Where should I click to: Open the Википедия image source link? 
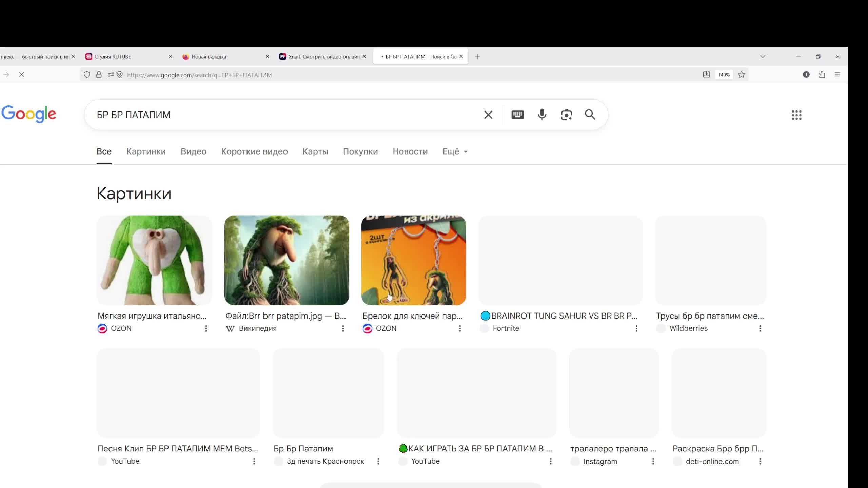coord(257,328)
